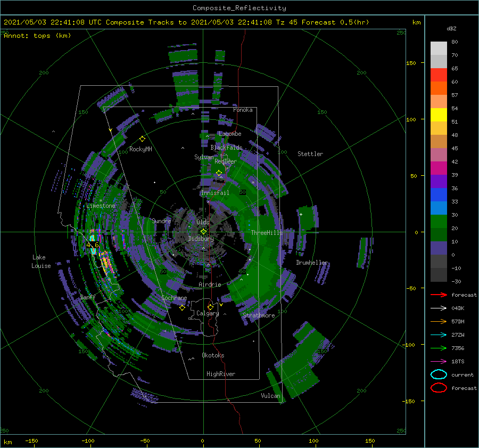
Task: Select the magenta 18TS arrow legend symbol
Action: tap(439, 362)
